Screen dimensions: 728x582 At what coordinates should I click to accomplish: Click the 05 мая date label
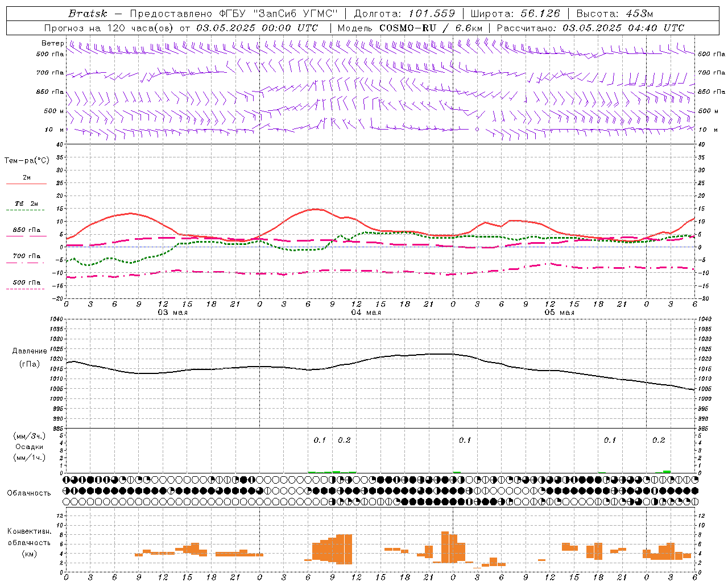point(560,313)
